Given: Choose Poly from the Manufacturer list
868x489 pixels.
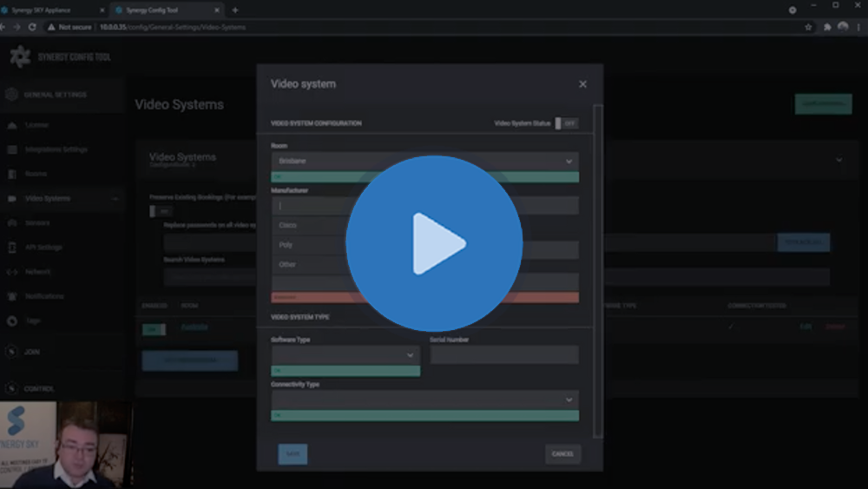Looking at the screenshot, I should click(x=285, y=245).
